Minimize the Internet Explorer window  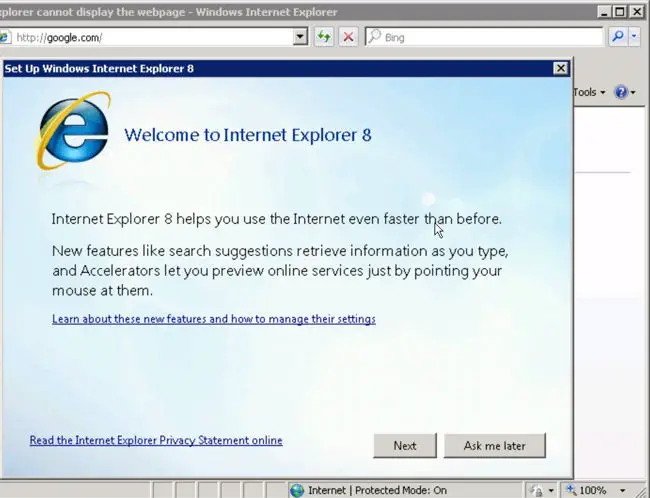[604, 12]
